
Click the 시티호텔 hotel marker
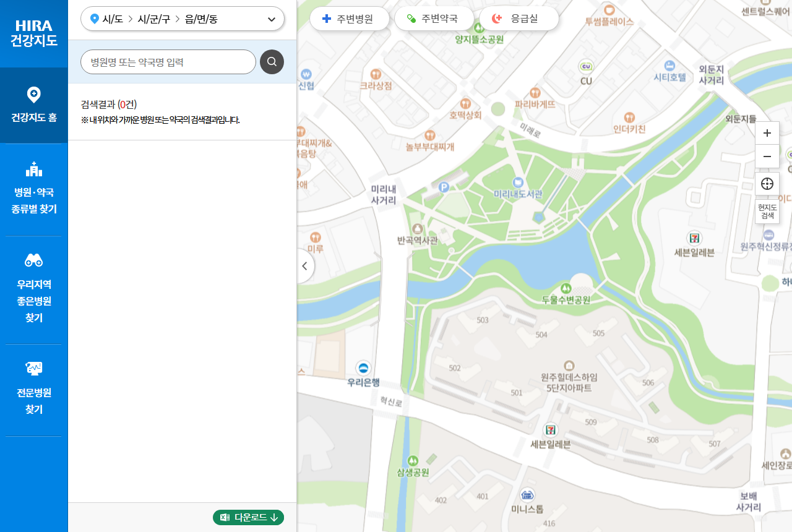click(x=669, y=65)
